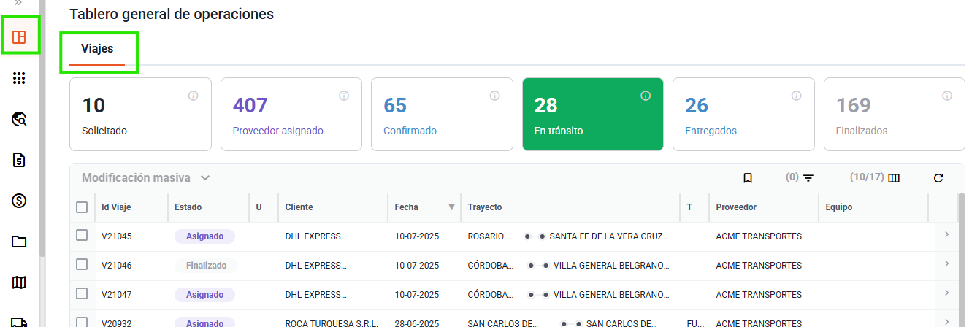The height and width of the screenshot is (327, 980).
Task: Select the En tránsito status card
Action: click(x=593, y=115)
